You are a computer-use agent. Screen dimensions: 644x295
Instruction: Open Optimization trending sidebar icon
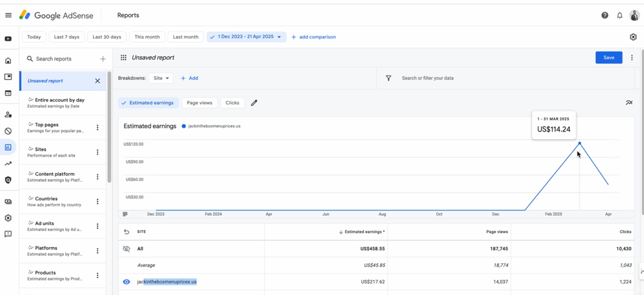(8, 164)
